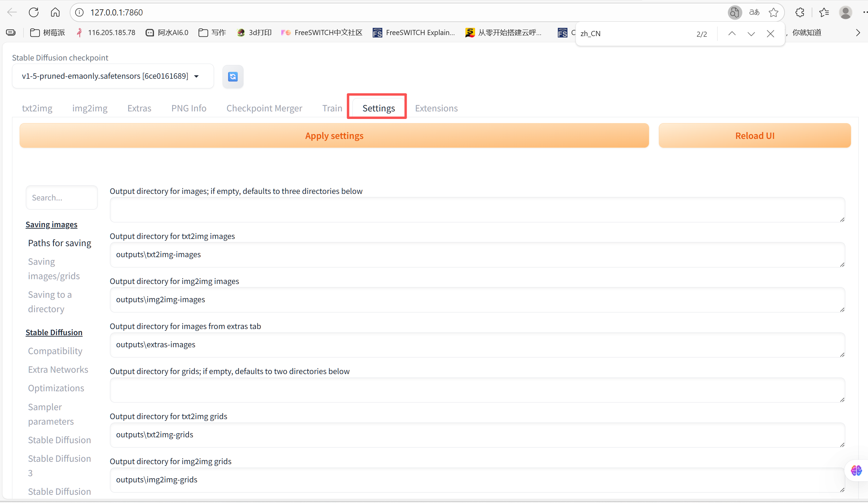Close the find-in-page bar
The height and width of the screenshot is (503, 868).
tap(770, 33)
